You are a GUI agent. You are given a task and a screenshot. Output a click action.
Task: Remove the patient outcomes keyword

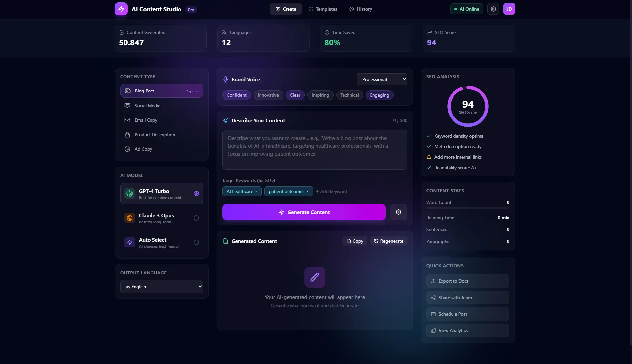tap(307, 191)
